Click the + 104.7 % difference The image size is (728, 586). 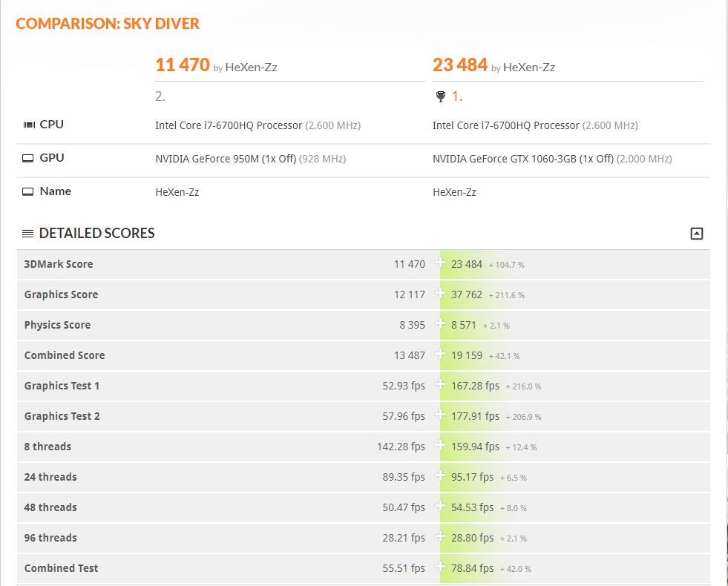(507, 265)
